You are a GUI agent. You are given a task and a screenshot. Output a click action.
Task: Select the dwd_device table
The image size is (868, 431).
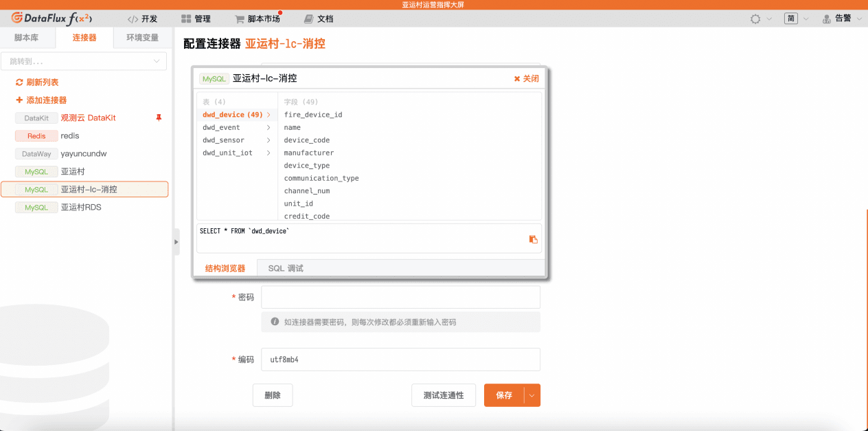click(x=236, y=115)
